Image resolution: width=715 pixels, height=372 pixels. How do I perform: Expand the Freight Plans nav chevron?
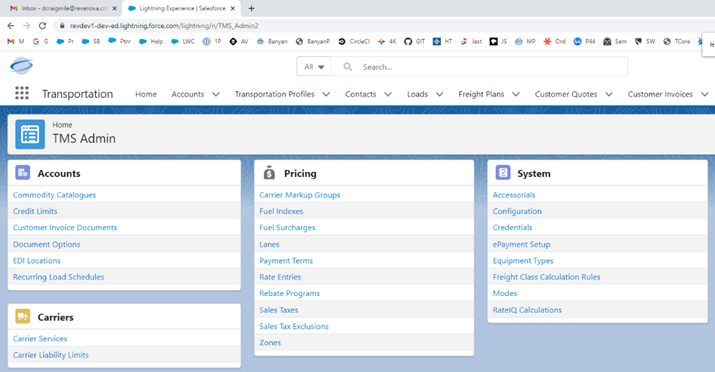point(516,94)
